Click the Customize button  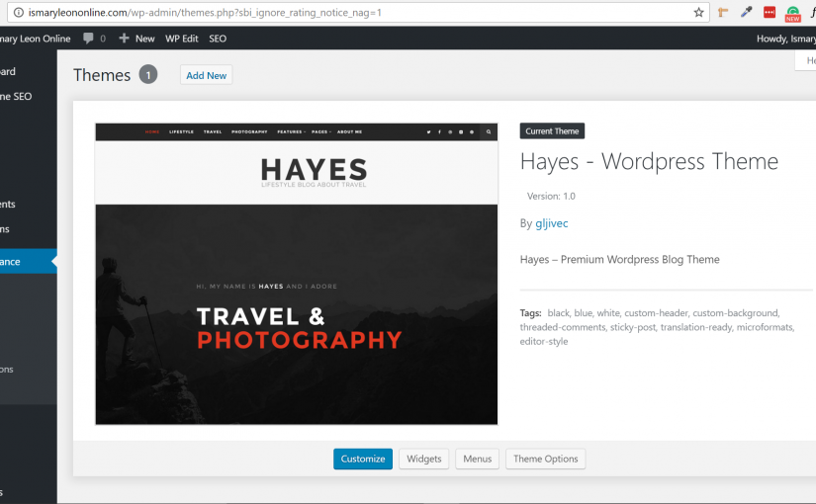pos(363,459)
